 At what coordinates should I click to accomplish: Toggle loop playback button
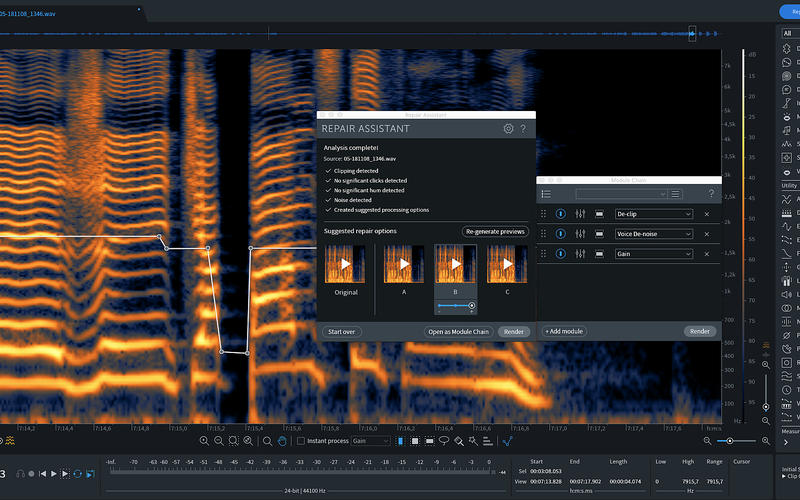pyautogui.click(x=78, y=473)
